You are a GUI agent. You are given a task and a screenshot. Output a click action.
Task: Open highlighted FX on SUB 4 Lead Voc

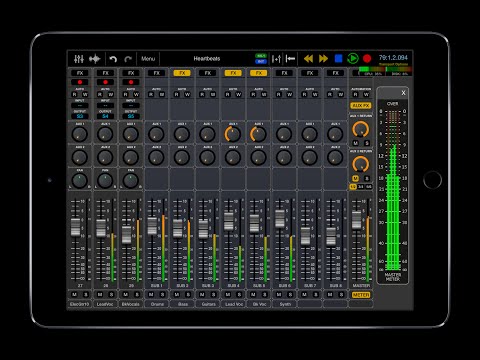(233, 73)
